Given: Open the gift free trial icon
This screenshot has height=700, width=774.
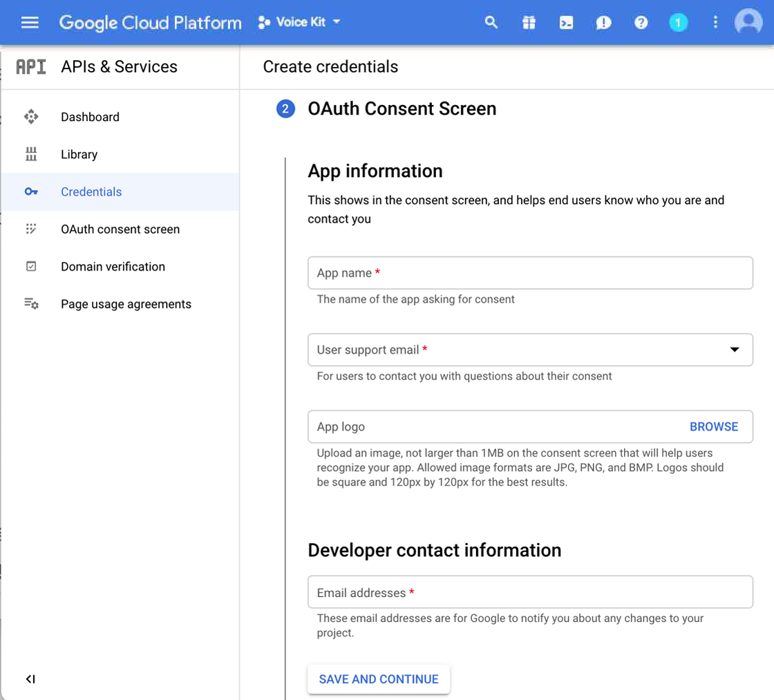Looking at the screenshot, I should click(x=529, y=22).
